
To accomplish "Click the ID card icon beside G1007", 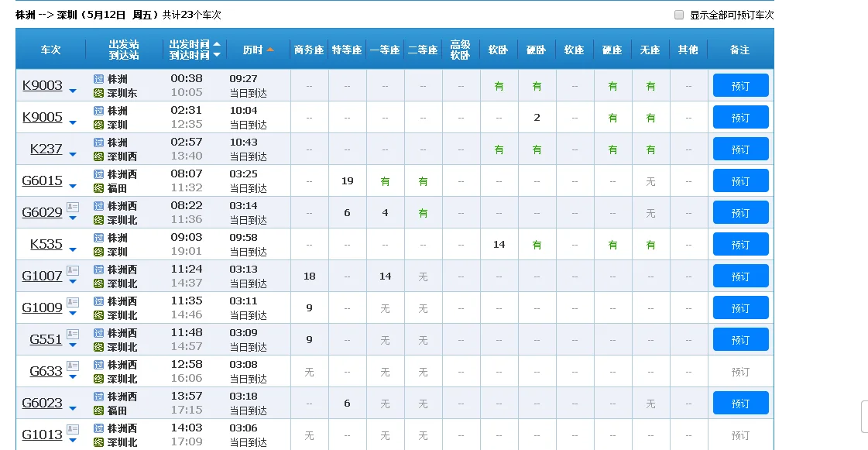I will [73, 270].
